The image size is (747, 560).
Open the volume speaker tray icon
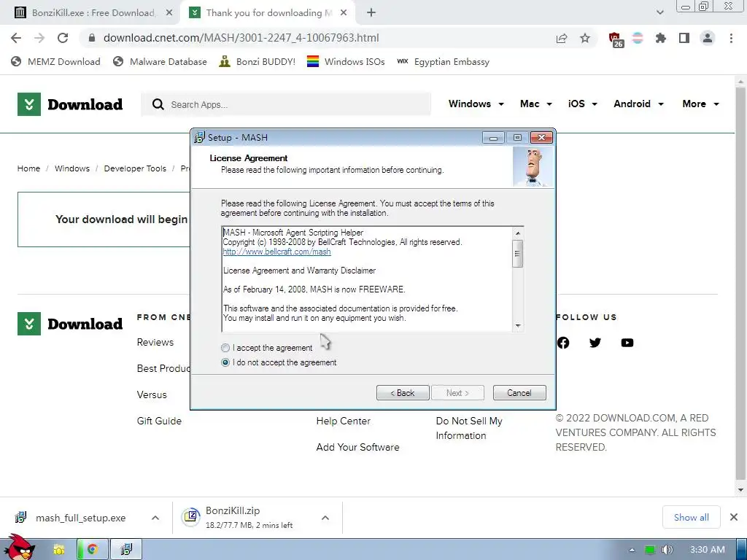point(667,550)
